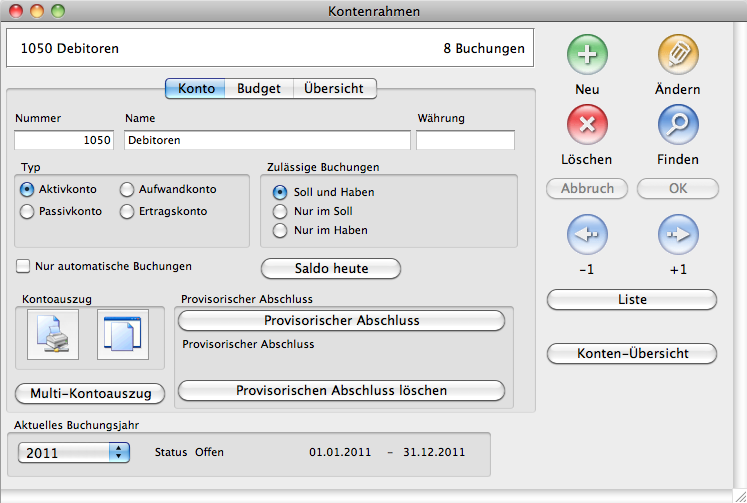Switch to the Budget tab
The image size is (747, 503).
click(x=258, y=89)
